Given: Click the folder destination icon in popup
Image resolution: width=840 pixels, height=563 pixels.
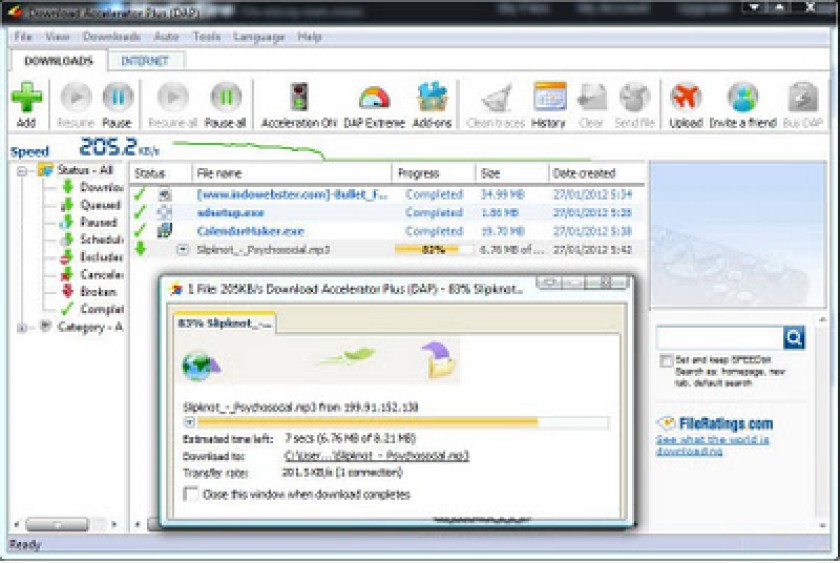Looking at the screenshot, I should point(438,360).
